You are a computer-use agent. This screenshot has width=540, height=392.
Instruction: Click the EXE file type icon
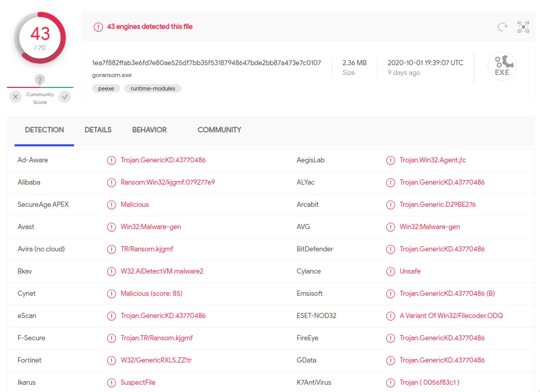pos(502,66)
